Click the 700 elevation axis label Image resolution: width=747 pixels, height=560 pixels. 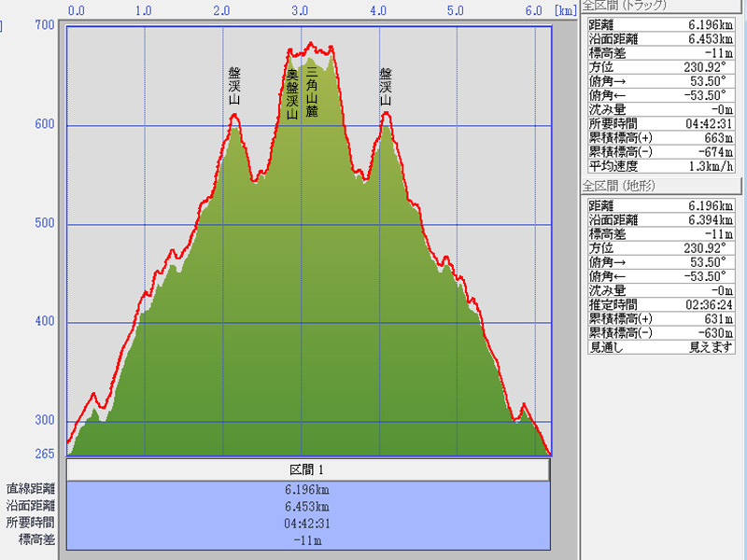[x=44, y=25]
